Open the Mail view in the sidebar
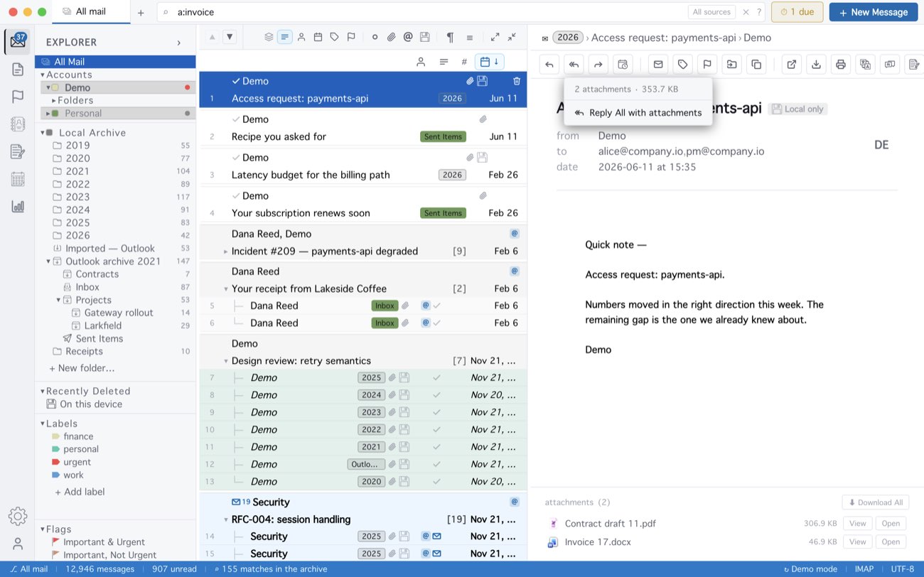This screenshot has height=577, width=924. pos(18,41)
